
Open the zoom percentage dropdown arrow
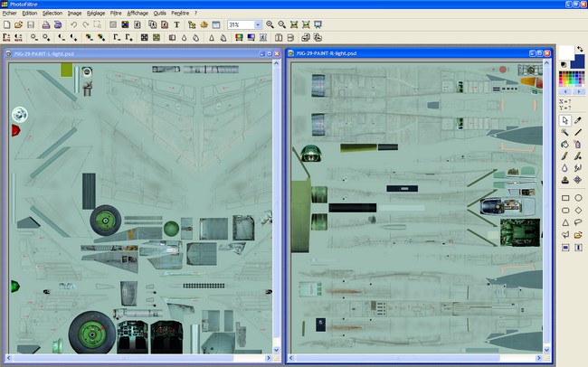258,25
